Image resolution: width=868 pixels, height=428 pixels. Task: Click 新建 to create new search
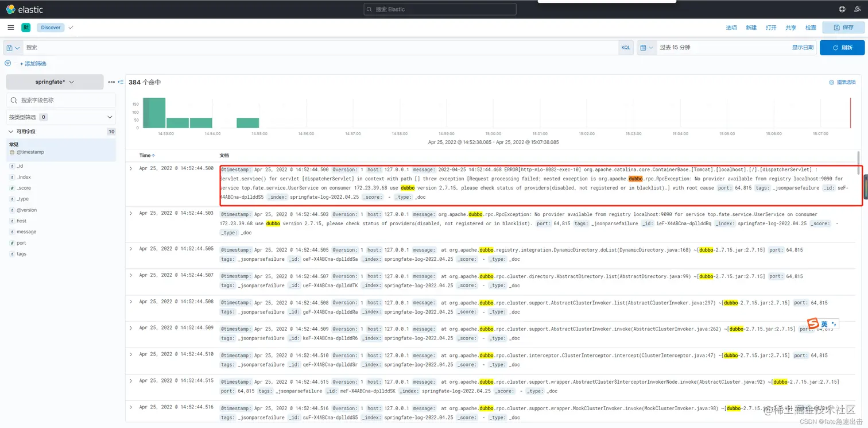pyautogui.click(x=751, y=28)
